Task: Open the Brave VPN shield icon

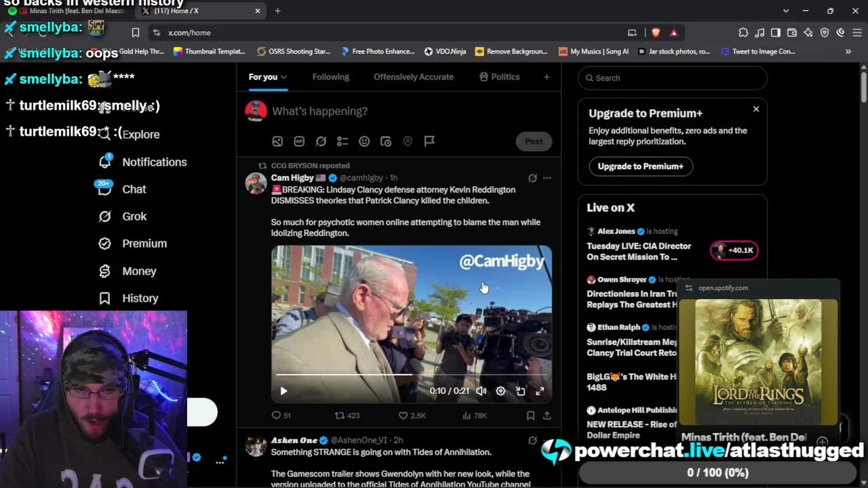Action: tap(825, 33)
